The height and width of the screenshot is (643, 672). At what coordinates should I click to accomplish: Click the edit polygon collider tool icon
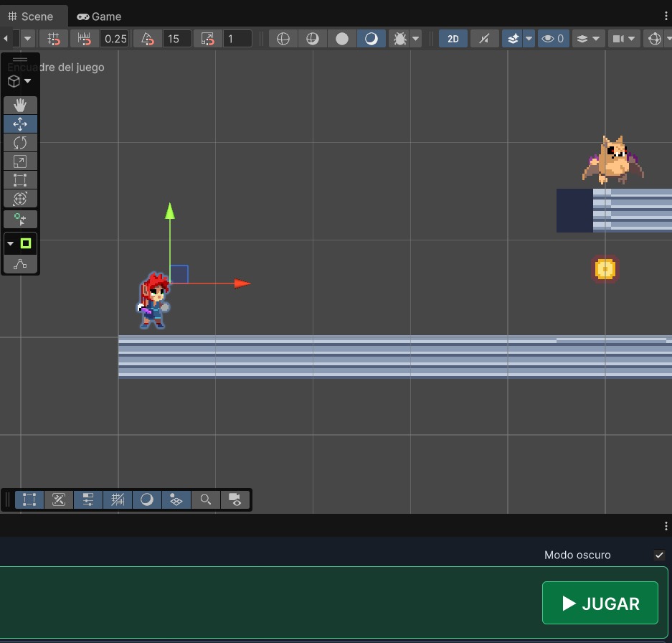pyautogui.click(x=19, y=264)
